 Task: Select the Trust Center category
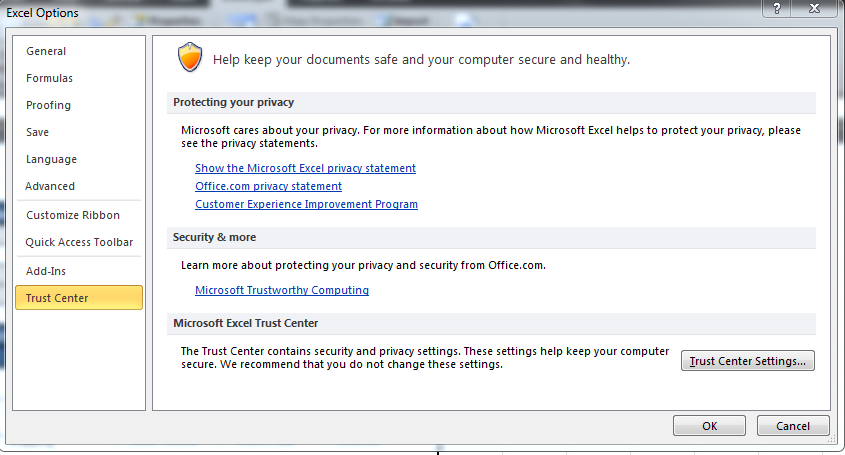[57, 298]
